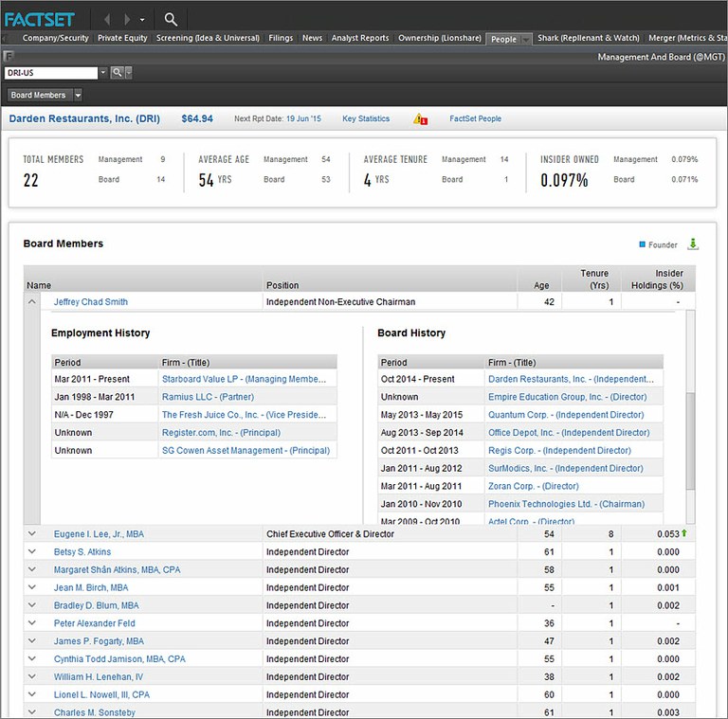This screenshot has width=728, height=719.
Task: Expand the Eugene I. Lee, Jr. row
Action: tap(31, 534)
